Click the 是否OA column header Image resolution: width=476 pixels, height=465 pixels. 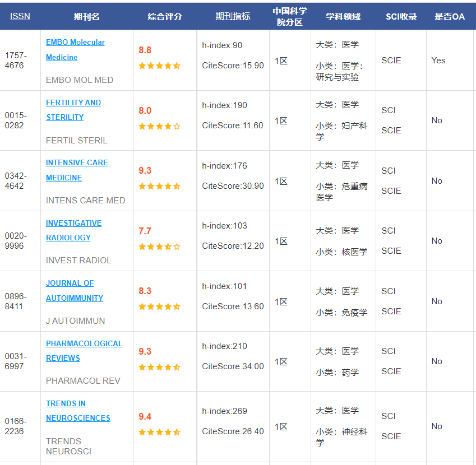tap(450, 16)
